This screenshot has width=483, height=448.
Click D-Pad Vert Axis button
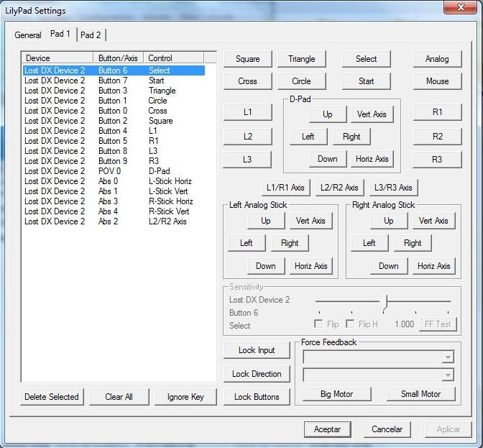[372, 114]
